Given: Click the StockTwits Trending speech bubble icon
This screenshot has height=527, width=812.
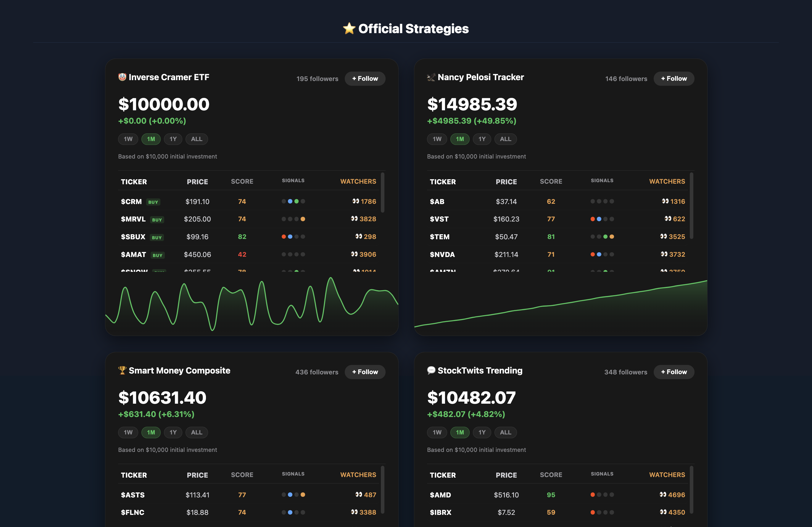Looking at the screenshot, I should coord(431,370).
